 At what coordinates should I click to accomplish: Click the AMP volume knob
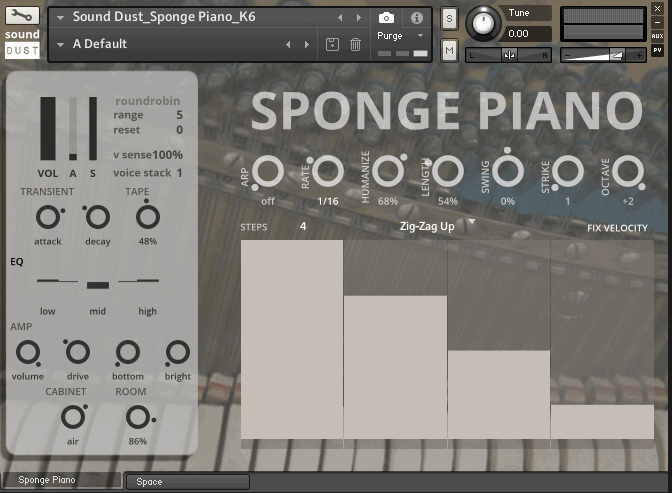28,353
